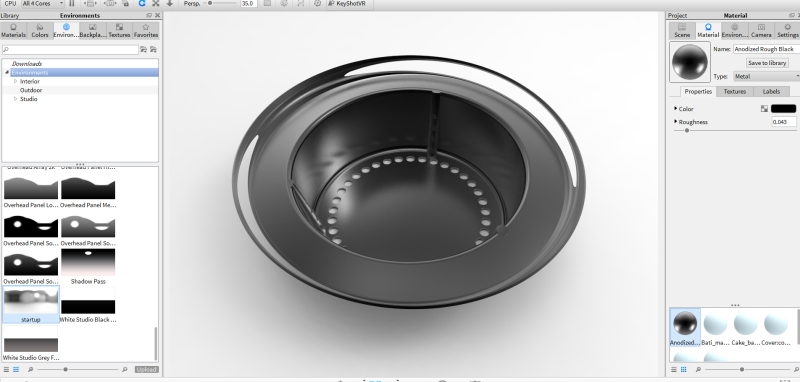Click the fullscreen crossed-arrows toolbar icon
This screenshot has width=800, height=382.
pos(156,3)
